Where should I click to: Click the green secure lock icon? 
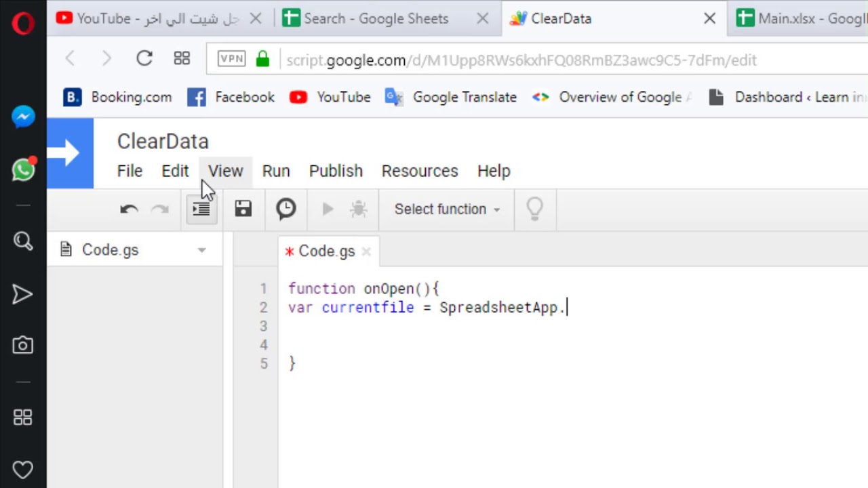tap(263, 59)
